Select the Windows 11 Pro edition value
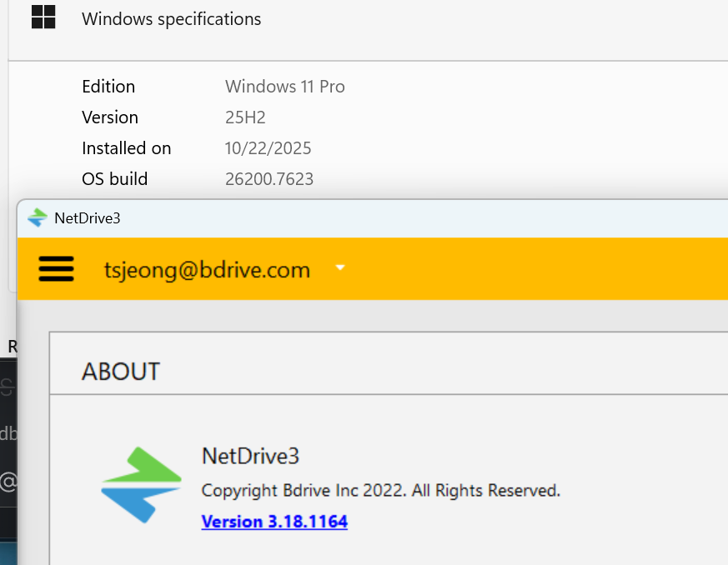 pyautogui.click(x=284, y=87)
